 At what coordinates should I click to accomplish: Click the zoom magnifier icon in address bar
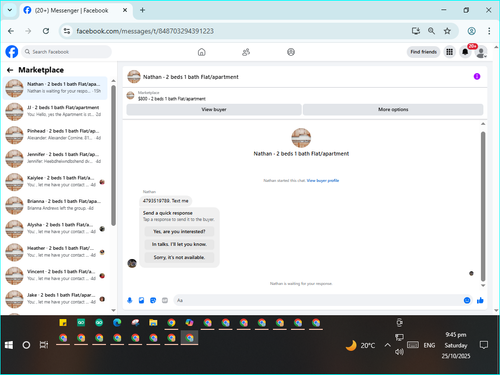[431, 31]
